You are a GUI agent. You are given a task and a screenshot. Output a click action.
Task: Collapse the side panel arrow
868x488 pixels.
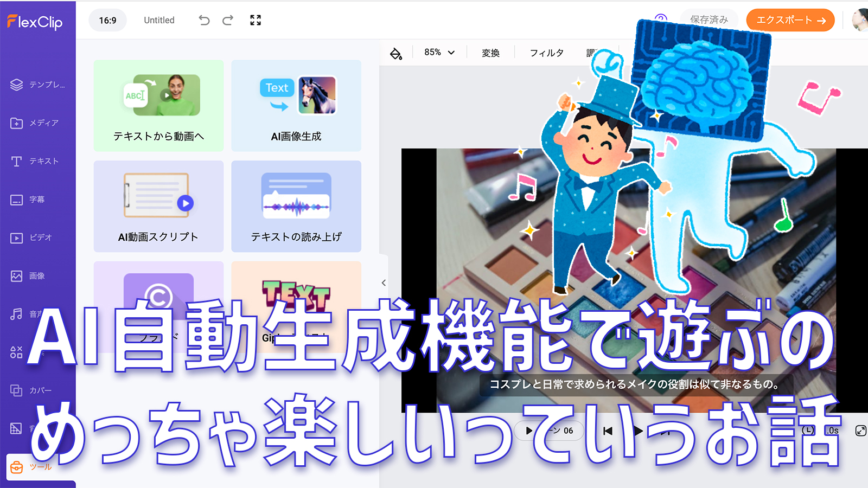coord(384,282)
